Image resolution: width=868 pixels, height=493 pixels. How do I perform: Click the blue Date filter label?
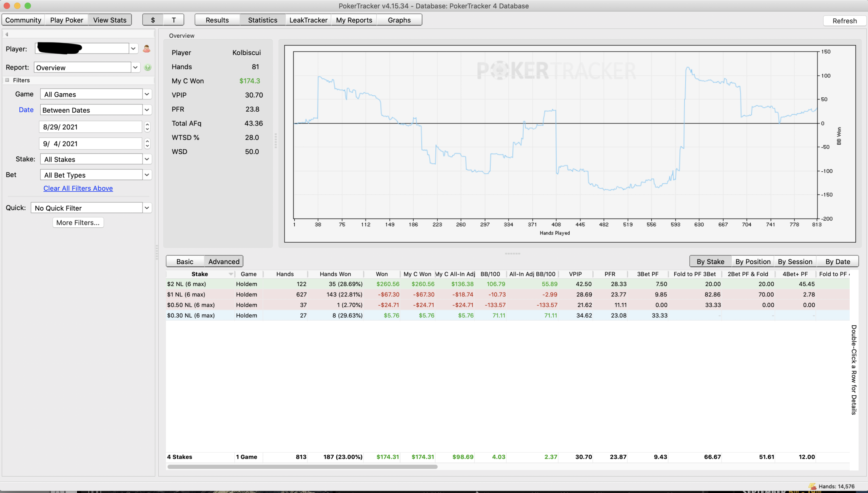[x=26, y=110]
